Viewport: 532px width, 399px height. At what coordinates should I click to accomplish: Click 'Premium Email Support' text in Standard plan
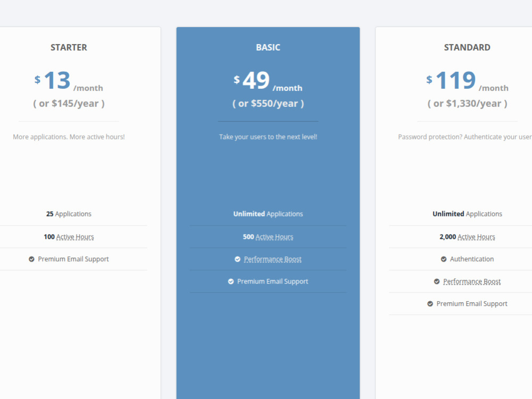pyautogui.click(x=471, y=304)
